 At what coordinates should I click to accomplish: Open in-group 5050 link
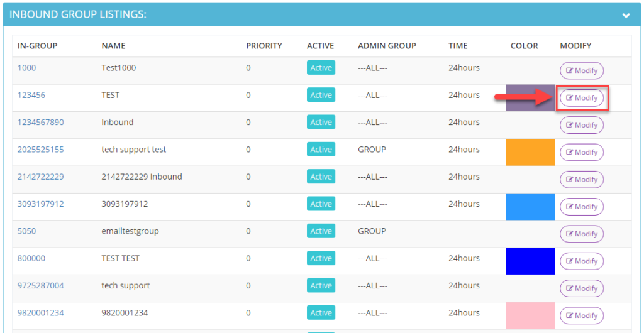click(26, 231)
